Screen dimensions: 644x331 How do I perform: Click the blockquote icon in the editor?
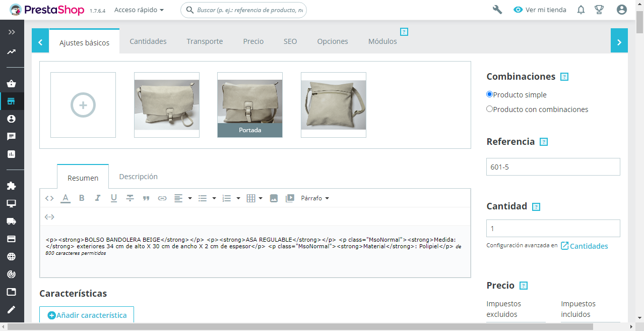(146, 198)
